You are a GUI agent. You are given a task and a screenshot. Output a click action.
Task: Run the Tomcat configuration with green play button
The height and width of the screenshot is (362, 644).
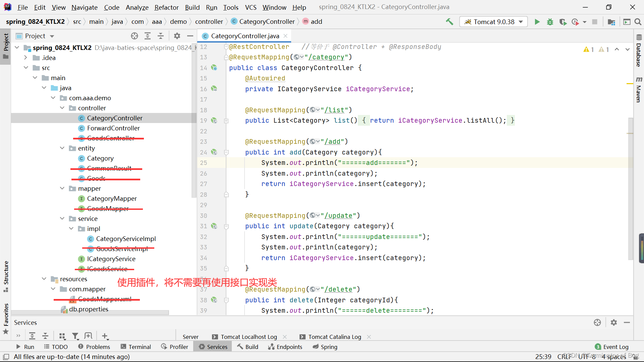point(537,22)
